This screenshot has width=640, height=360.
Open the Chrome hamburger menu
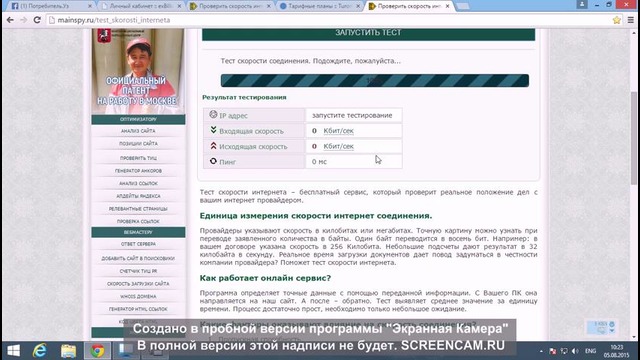coord(631,20)
